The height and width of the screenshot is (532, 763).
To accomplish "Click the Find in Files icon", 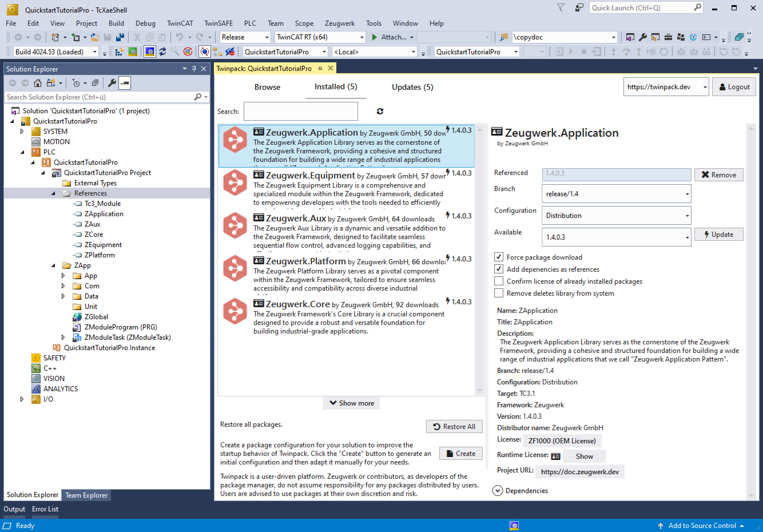I will click(x=504, y=37).
